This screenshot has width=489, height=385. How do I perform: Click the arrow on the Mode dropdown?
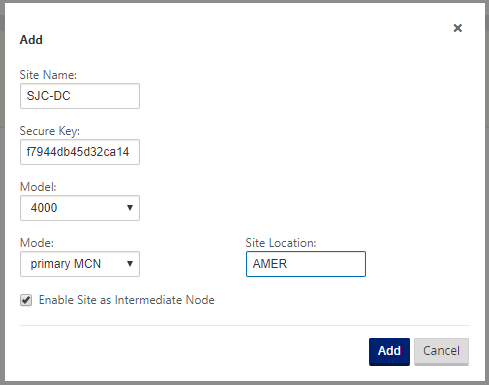pos(130,264)
